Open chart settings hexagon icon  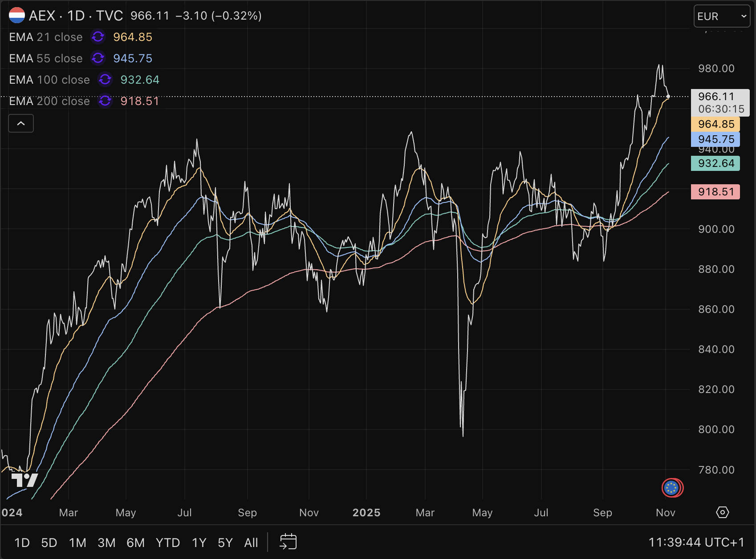pos(722,512)
